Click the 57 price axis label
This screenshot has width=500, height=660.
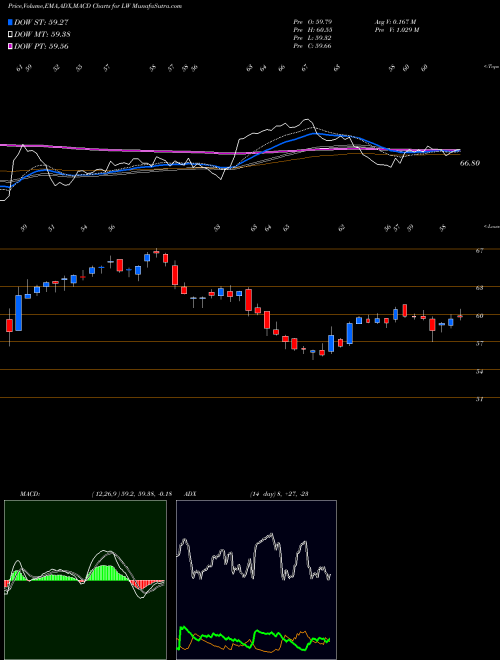coord(479,343)
